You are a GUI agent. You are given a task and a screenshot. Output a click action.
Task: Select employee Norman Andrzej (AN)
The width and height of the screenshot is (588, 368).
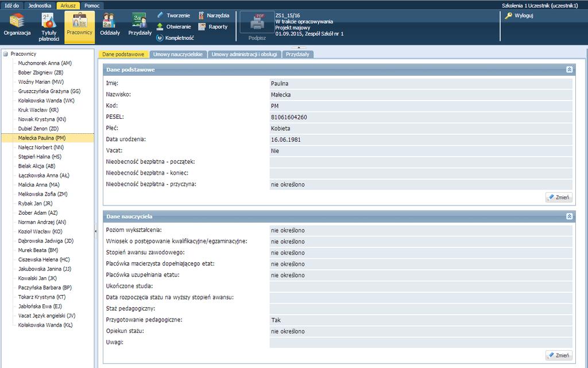tap(42, 223)
